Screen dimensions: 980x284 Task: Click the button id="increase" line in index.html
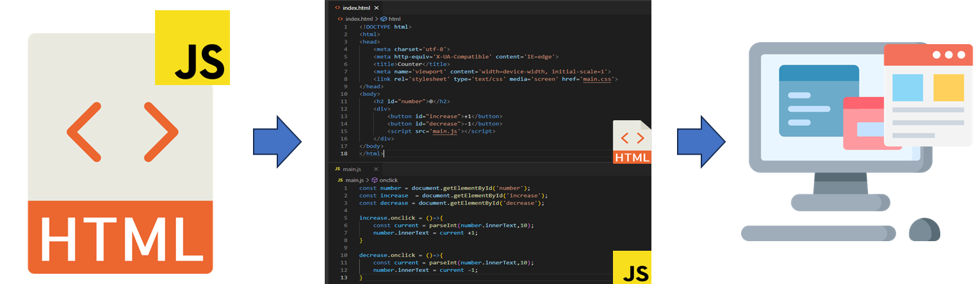445,116
